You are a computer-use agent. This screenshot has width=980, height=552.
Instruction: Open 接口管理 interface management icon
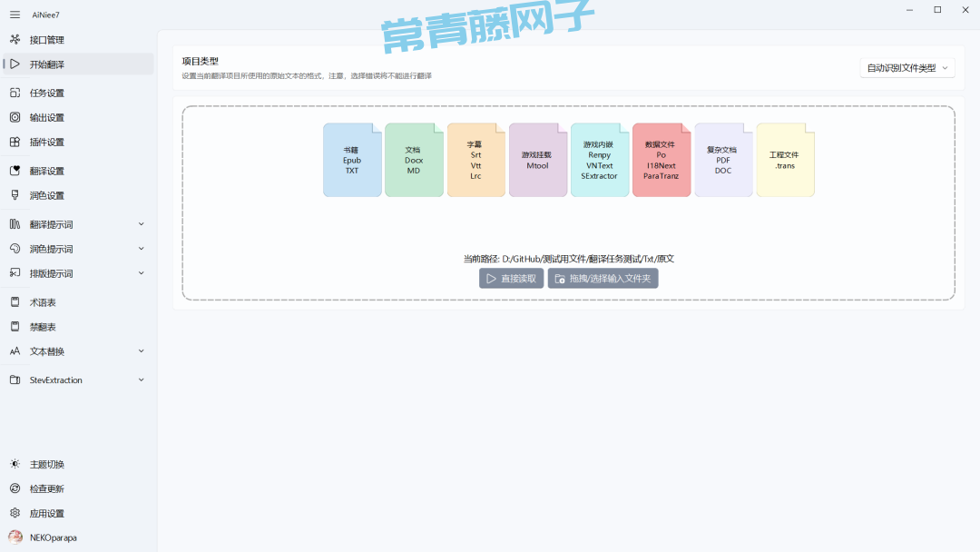(x=15, y=40)
